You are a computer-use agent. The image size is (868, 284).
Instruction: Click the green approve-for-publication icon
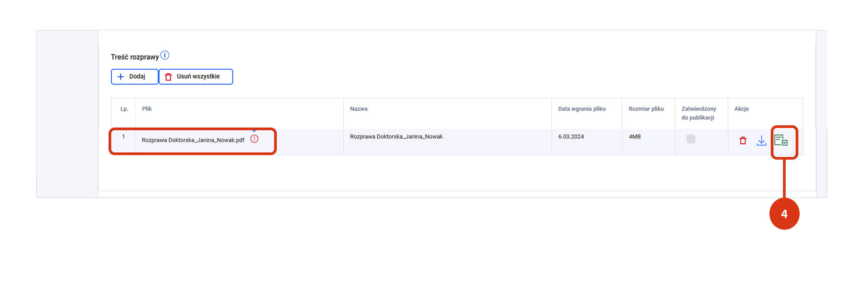781,141
